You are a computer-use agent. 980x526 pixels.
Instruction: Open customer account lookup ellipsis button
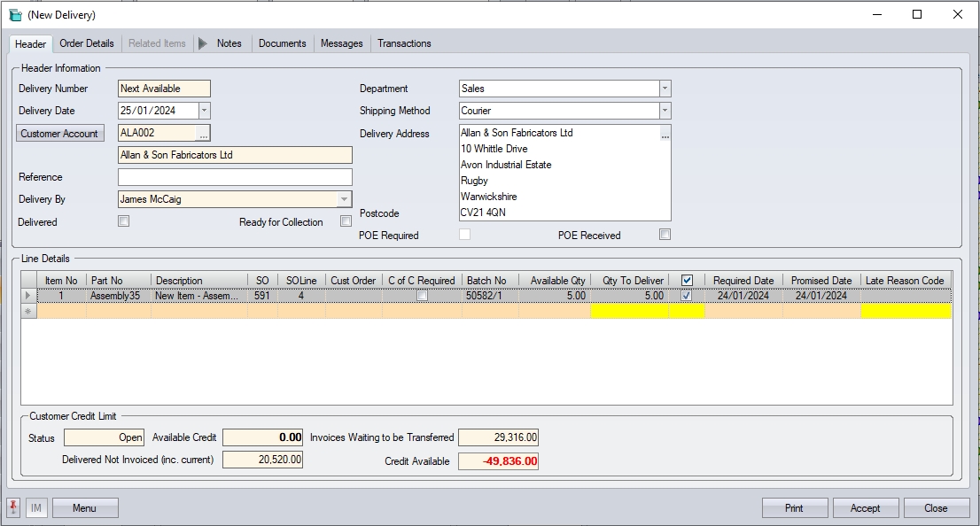click(x=203, y=134)
